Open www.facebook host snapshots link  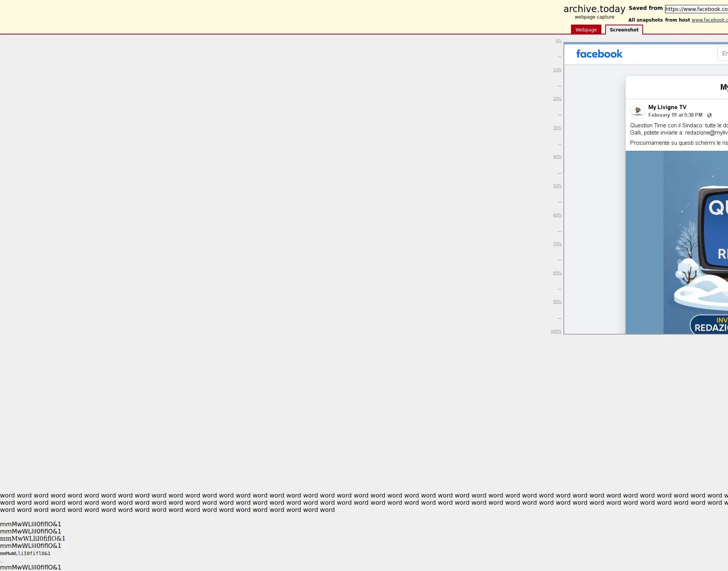(x=709, y=20)
